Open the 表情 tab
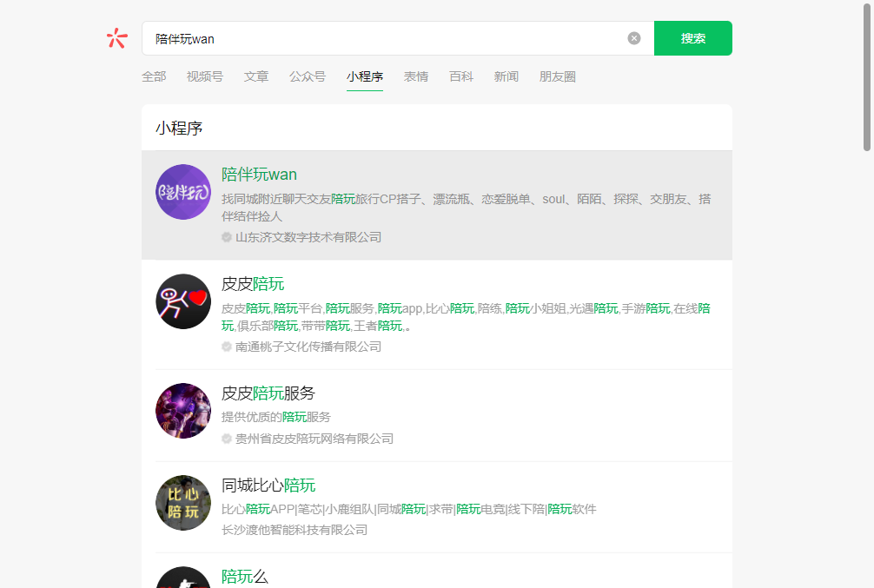This screenshot has width=874, height=588. coord(416,76)
